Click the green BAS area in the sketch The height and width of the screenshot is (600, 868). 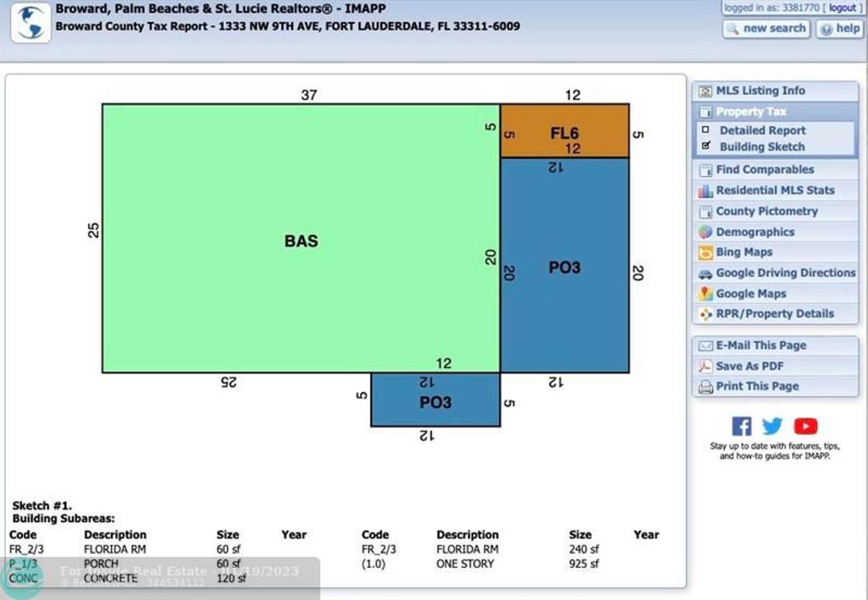click(x=301, y=239)
